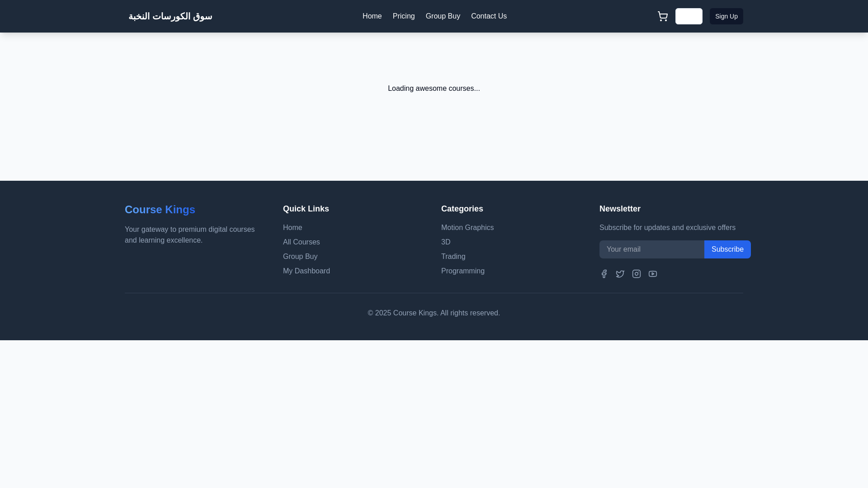Click the Arabic site logo in header
868x488 pixels.
(x=170, y=16)
